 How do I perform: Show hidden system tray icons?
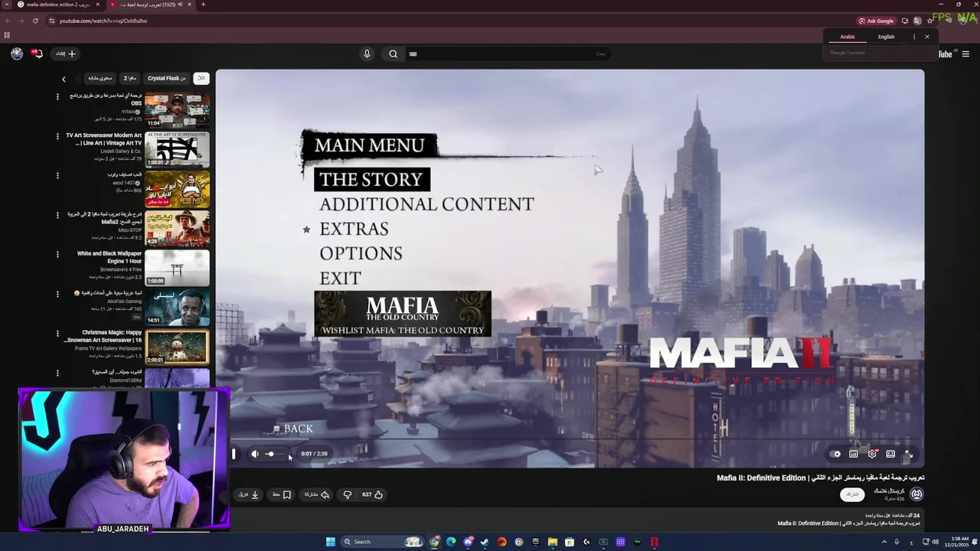tap(883, 542)
